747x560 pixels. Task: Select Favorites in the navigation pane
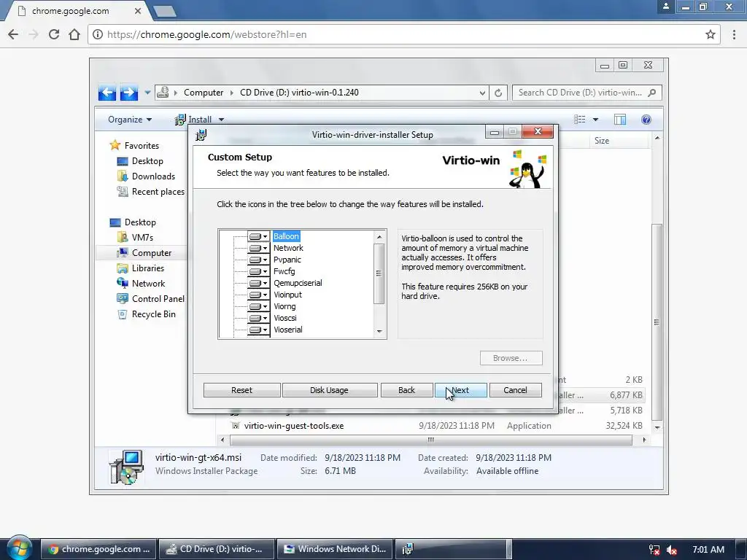tap(135, 145)
